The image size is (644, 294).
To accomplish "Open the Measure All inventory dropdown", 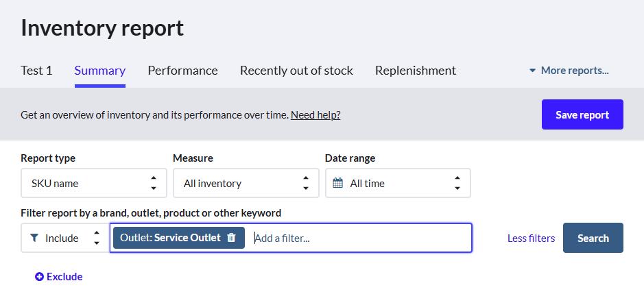I will (245, 183).
